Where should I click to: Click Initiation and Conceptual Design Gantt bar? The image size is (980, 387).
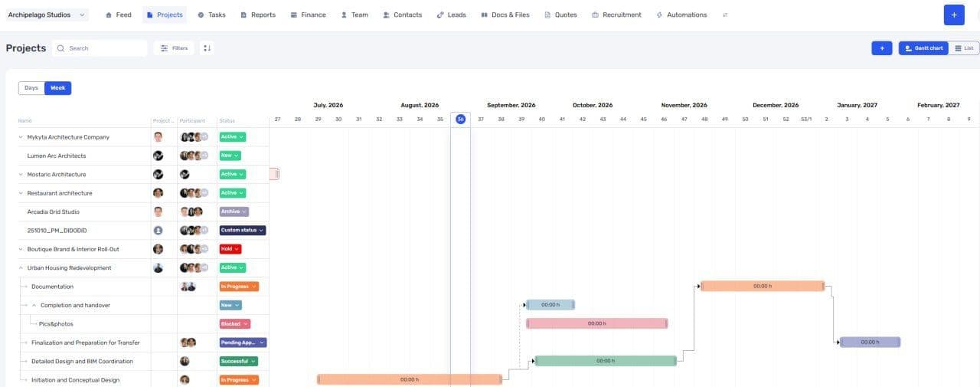410,379
